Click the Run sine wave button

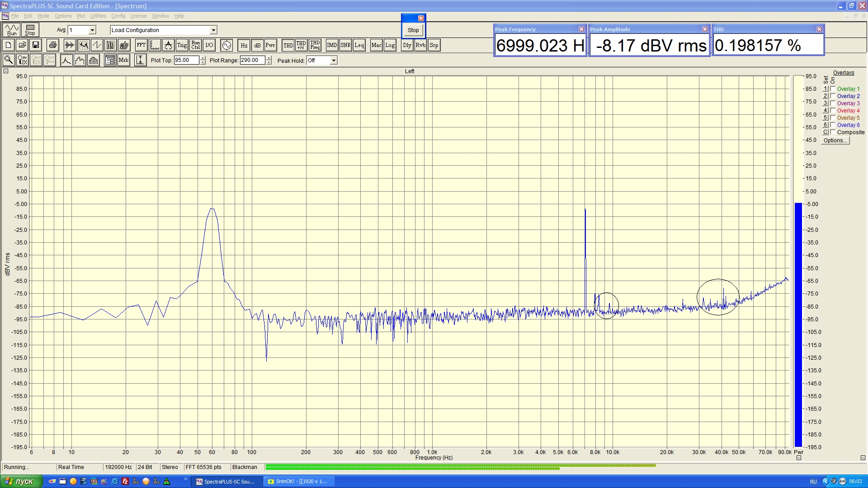[12, 30]
